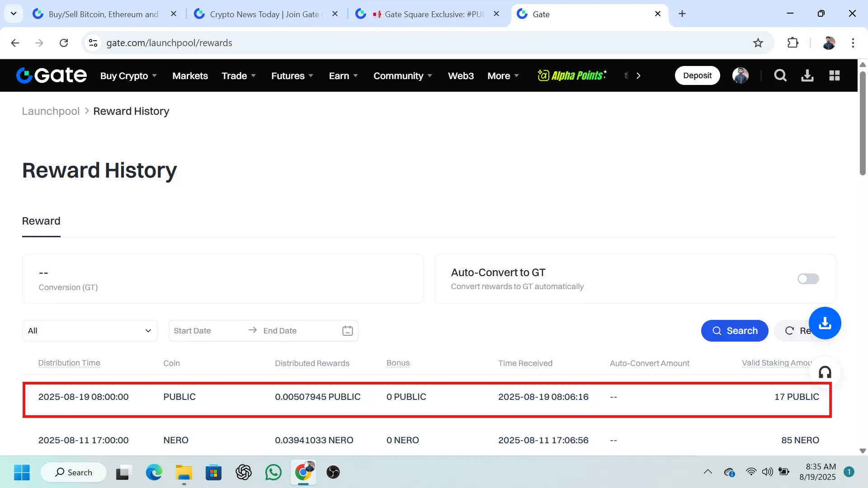The height and width of the screenshot is (488, 868).
Task: Open Chrome profile avatar
Action: pyautogui.click(x=829, y=43)
